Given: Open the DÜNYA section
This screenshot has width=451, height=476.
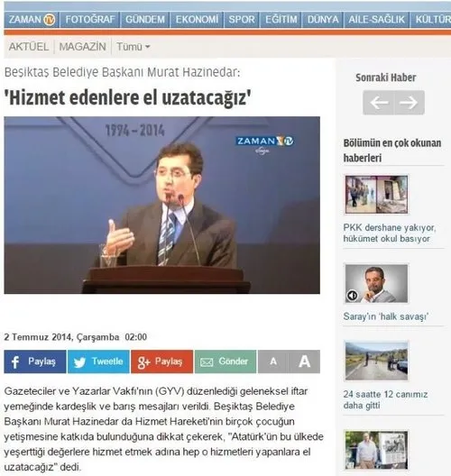Looking at the screenshot, I should pos(323,20).
